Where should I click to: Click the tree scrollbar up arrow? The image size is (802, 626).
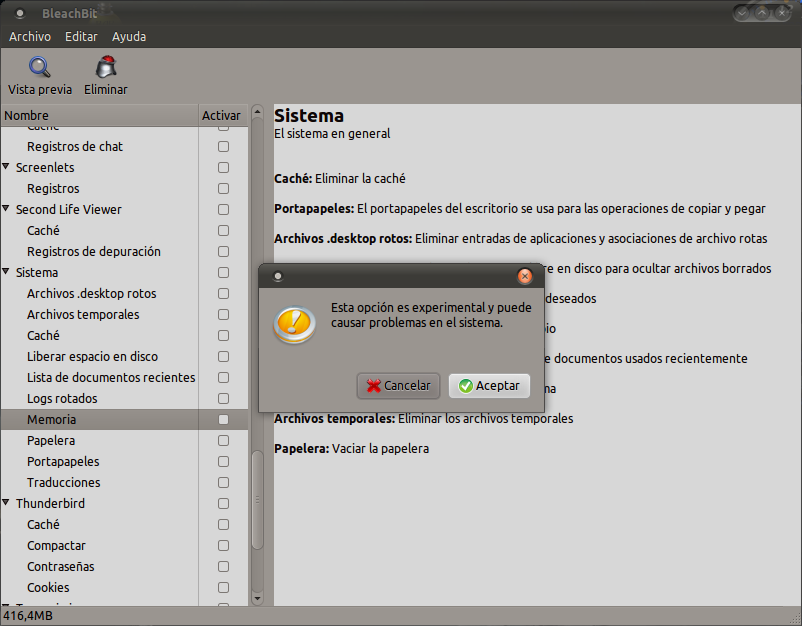(257, 111)
